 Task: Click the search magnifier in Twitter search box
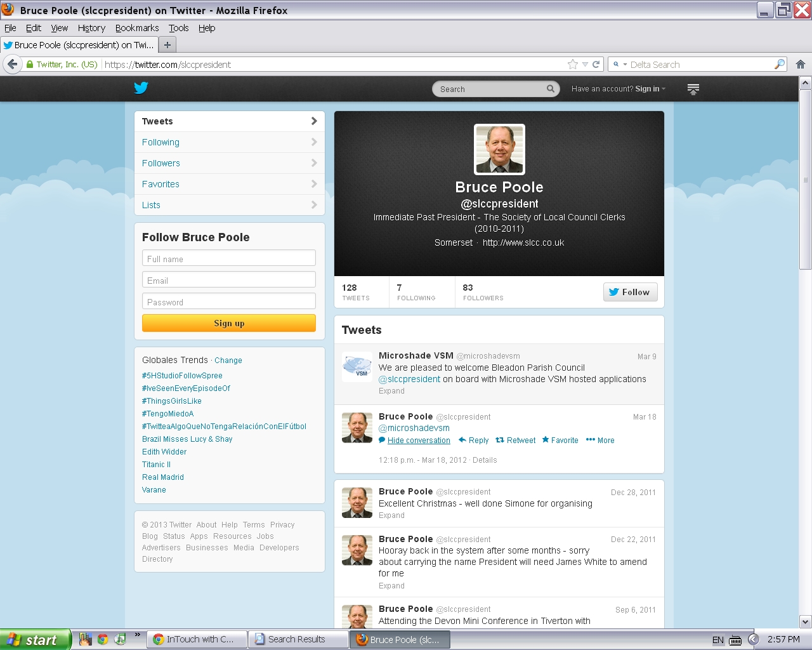[x=550, y=89]
